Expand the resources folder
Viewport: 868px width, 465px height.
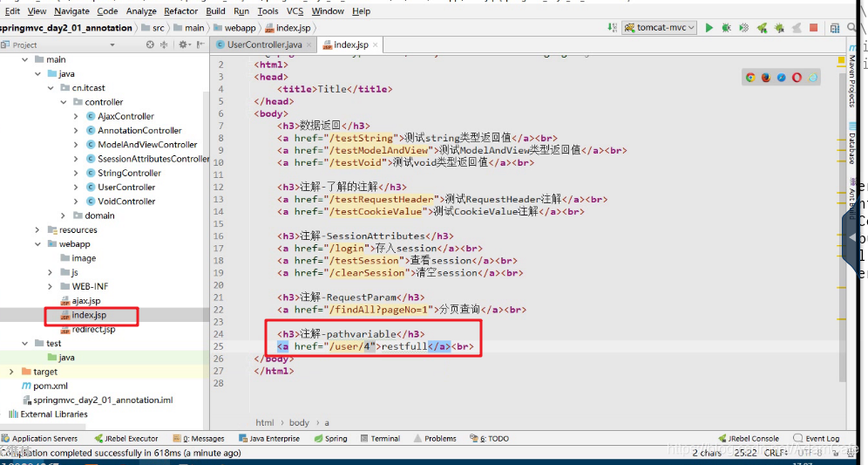click(37, 229)
